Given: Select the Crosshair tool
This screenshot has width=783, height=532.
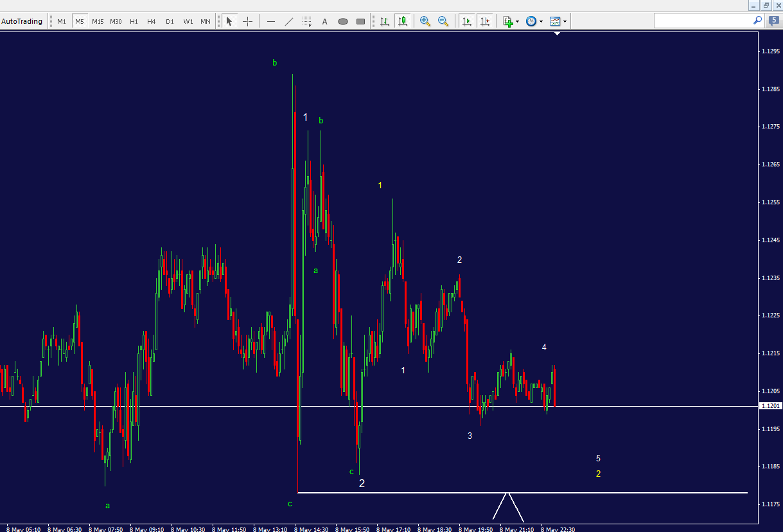Looking at the screenshot, I should 247,21.
